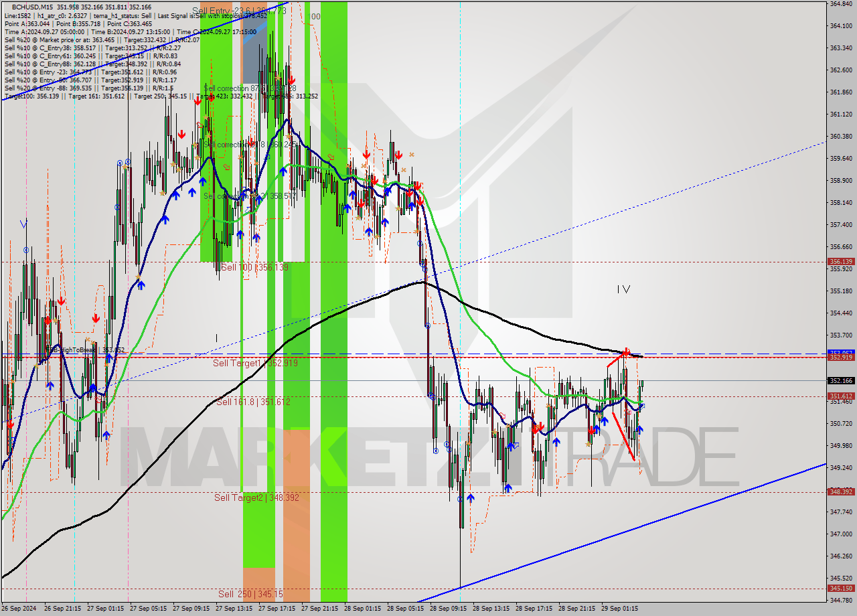
Task: Click the '28 Sep 01:15' time axis label
Action: click(363, 609)
